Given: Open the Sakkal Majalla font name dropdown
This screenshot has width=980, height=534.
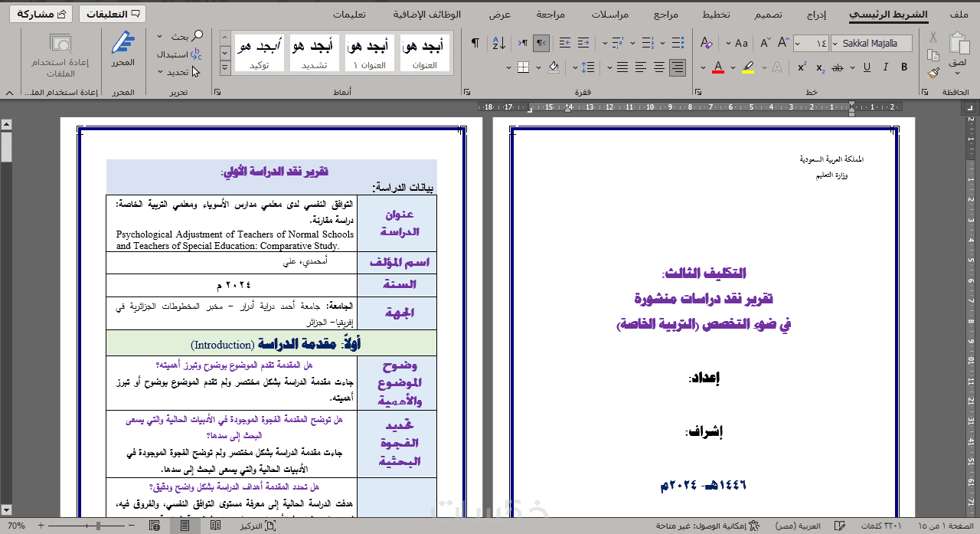Looking at the screenshot, I should pyautogui.click(x=835, y=44).
